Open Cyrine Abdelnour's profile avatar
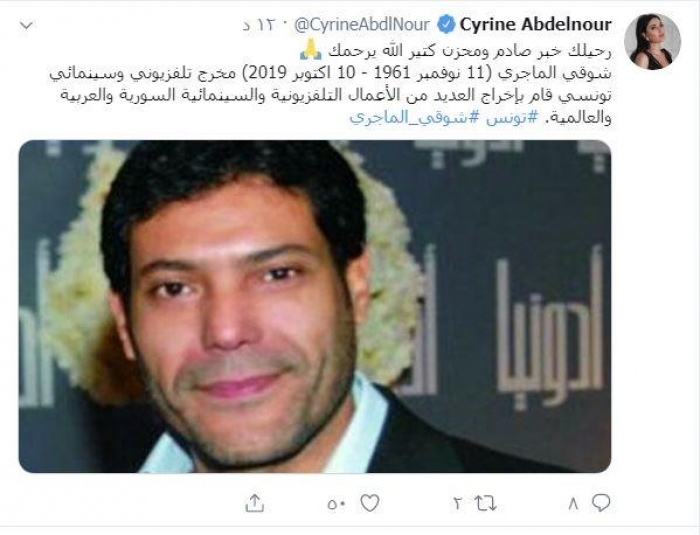 click(x=652, y=41)
